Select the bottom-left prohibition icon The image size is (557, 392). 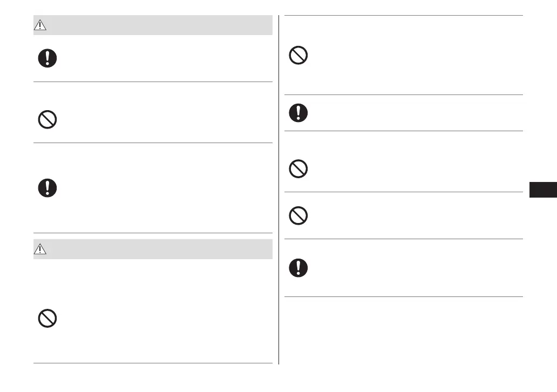click(47, 319)
